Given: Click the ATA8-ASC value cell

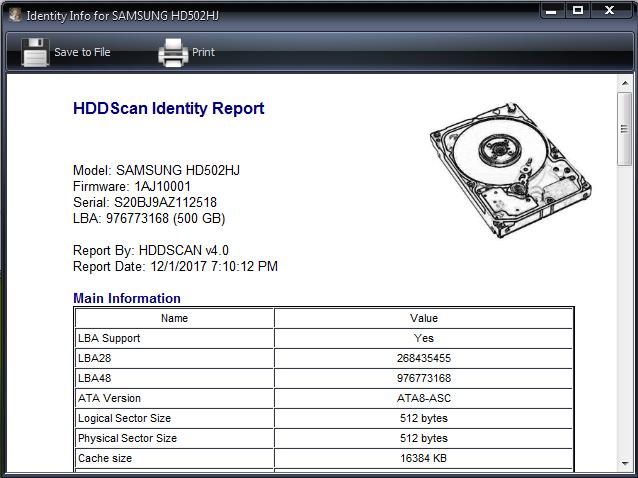Looking at the screenshot, I should coord(424,398).
